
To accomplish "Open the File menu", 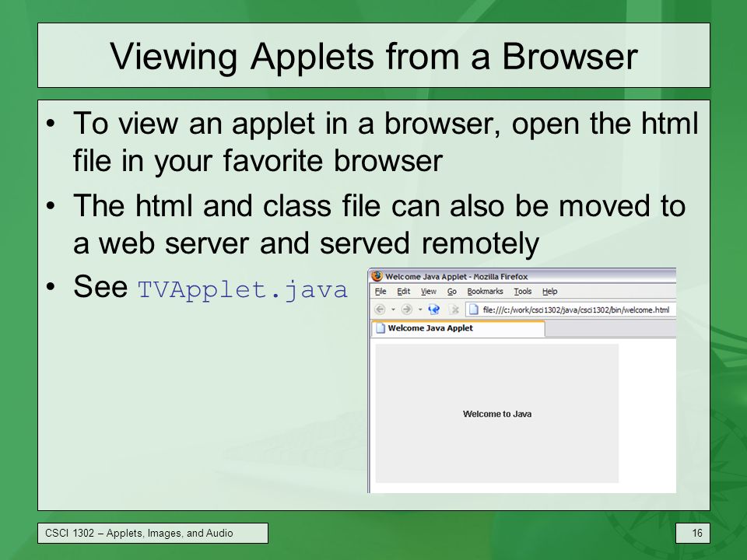I will pyautogui.click(x=381, y=292).
